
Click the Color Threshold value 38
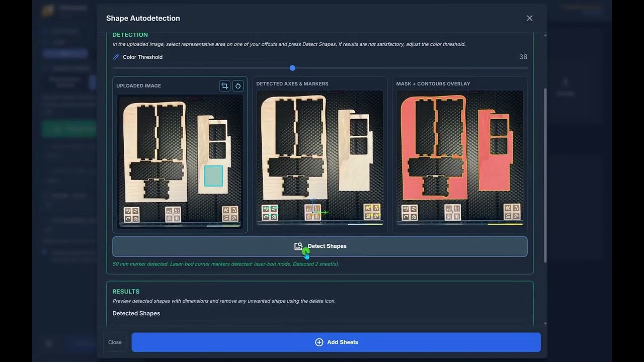(523, 57)
